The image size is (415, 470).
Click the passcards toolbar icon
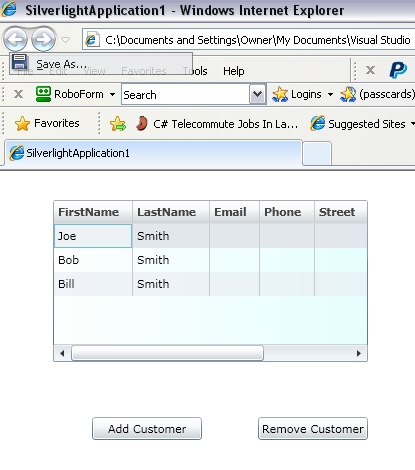tap(348, 94)
